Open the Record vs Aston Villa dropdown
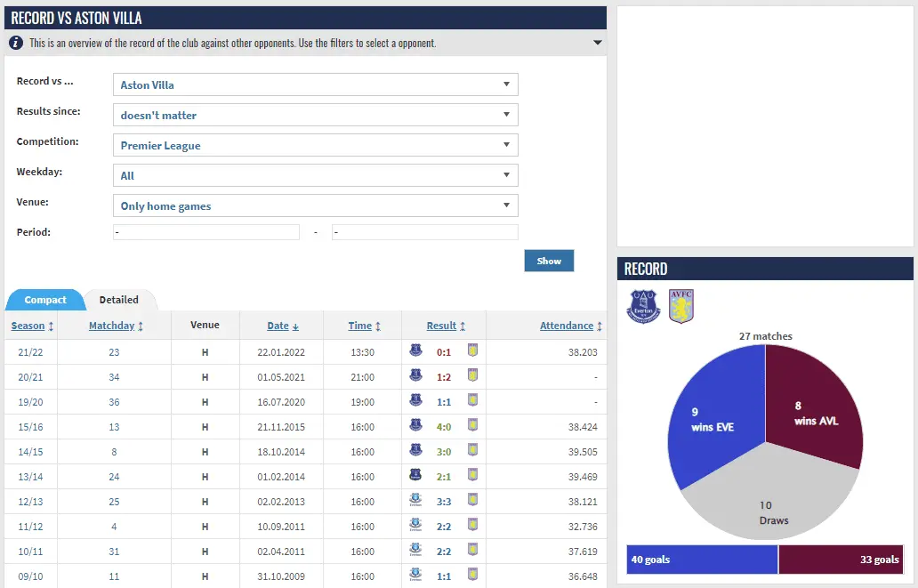This screenshot has height=588, width=918. (316, 85)
